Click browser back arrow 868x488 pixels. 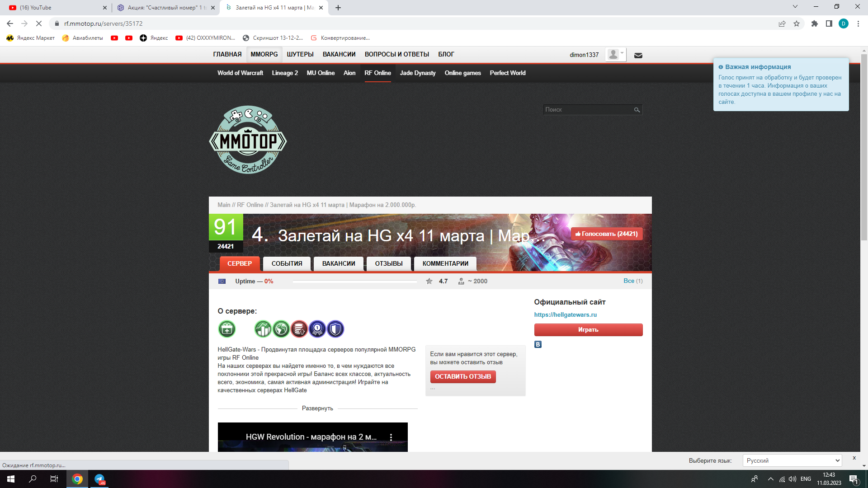pos(10,23)
